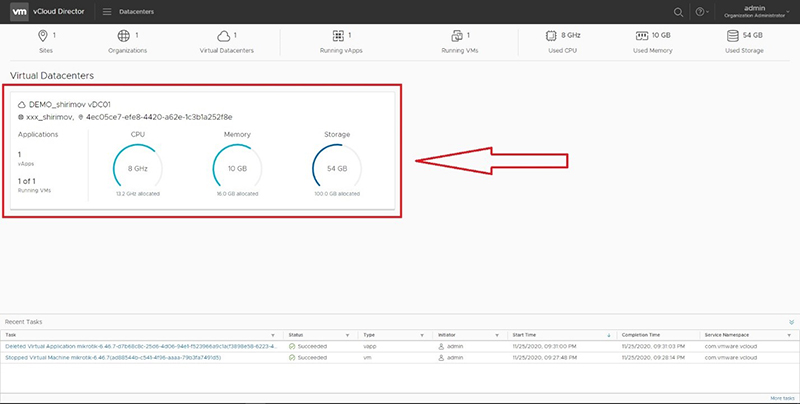Click the 11/25/2020, 09:31:03 PM completion time
Viewport: 800px width, 404px height.
pyautogui.click(x=653, y=346)
